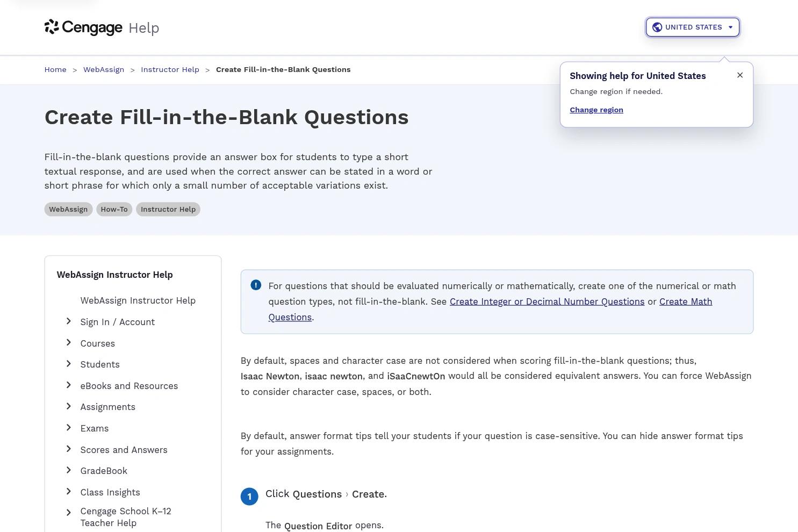Open Instructor Help breadcrumb
The width and height of the screenshot is (798, 532).
tap(170, 69)
